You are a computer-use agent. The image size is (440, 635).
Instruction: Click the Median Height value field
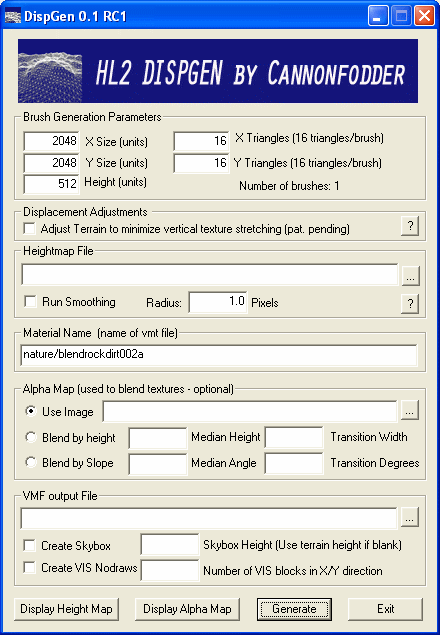point(158,438)
